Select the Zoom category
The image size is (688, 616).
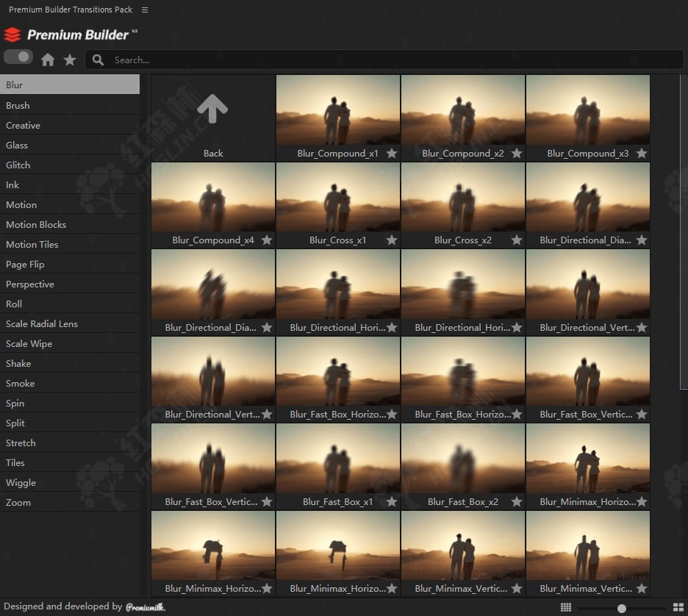pyautogui.click(x=18, y=503)
